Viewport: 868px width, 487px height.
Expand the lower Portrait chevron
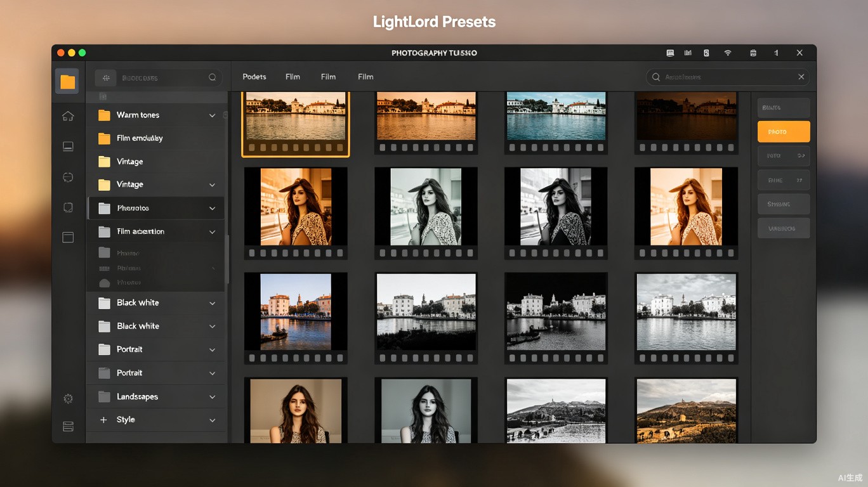[213, 373]
